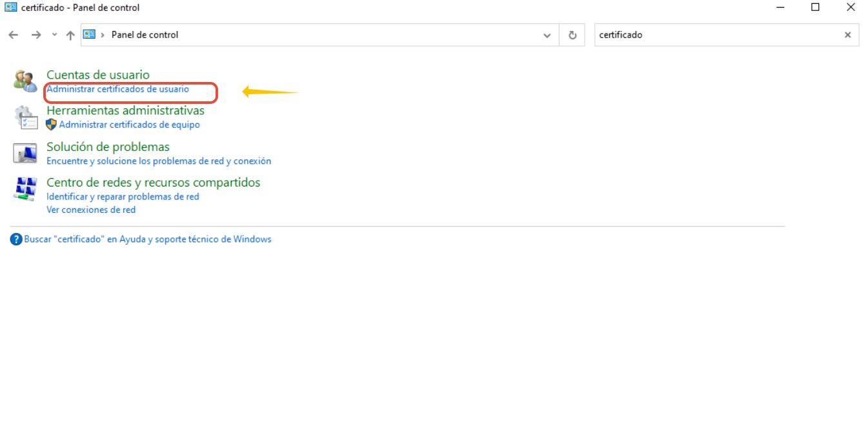Click the forward navigation arrow

pyautogui.click(x=36, y=35)
